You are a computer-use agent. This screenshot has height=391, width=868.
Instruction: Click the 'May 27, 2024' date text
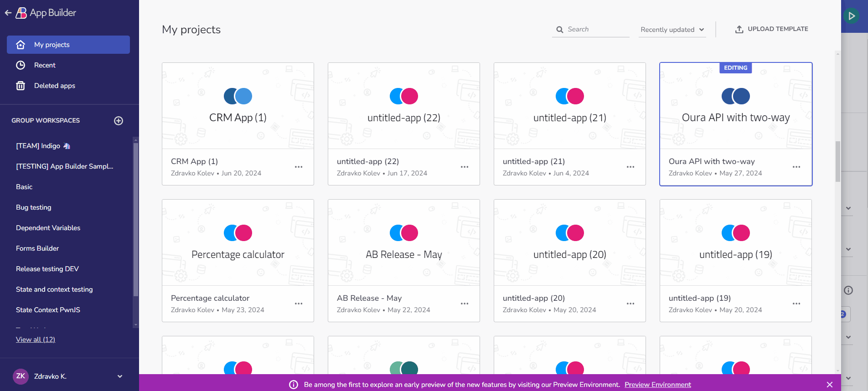(x=741, y=173)
